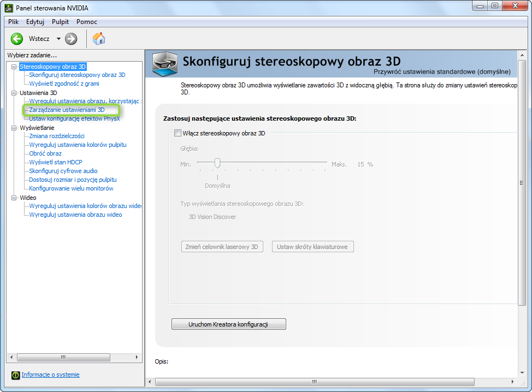Click the main panel horizontal scrollbar thumb
Screen dimensions: 532x392
(x=315, y=382)
